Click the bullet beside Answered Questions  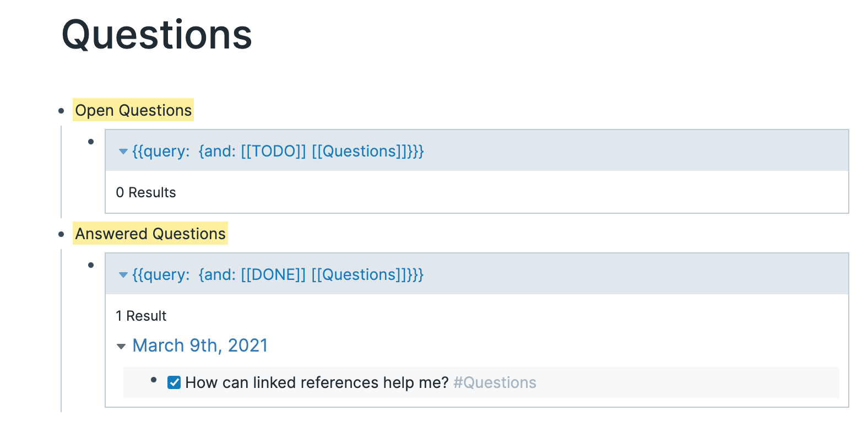(x=61, y=234)
